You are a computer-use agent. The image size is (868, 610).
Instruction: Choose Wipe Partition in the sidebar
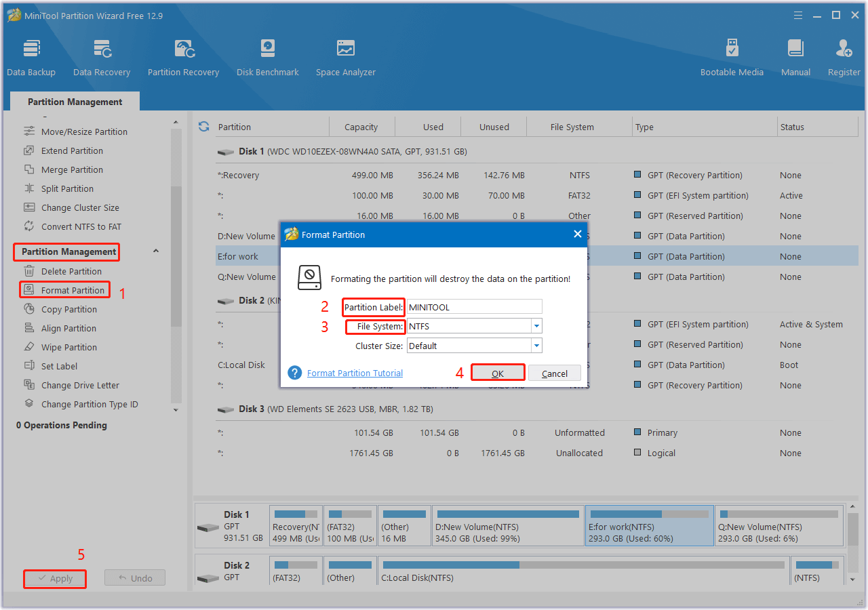pyautogui.click(x=68, y=348)
